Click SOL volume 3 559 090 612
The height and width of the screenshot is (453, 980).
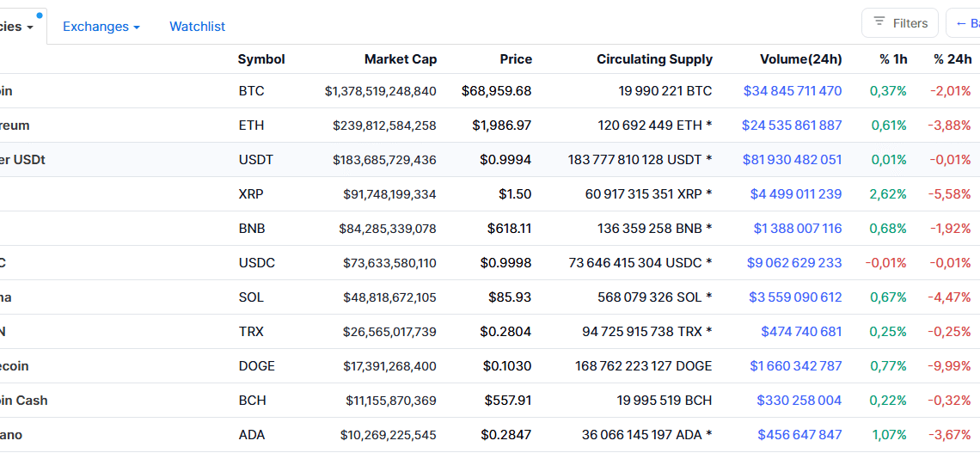(x=795, y=297)
